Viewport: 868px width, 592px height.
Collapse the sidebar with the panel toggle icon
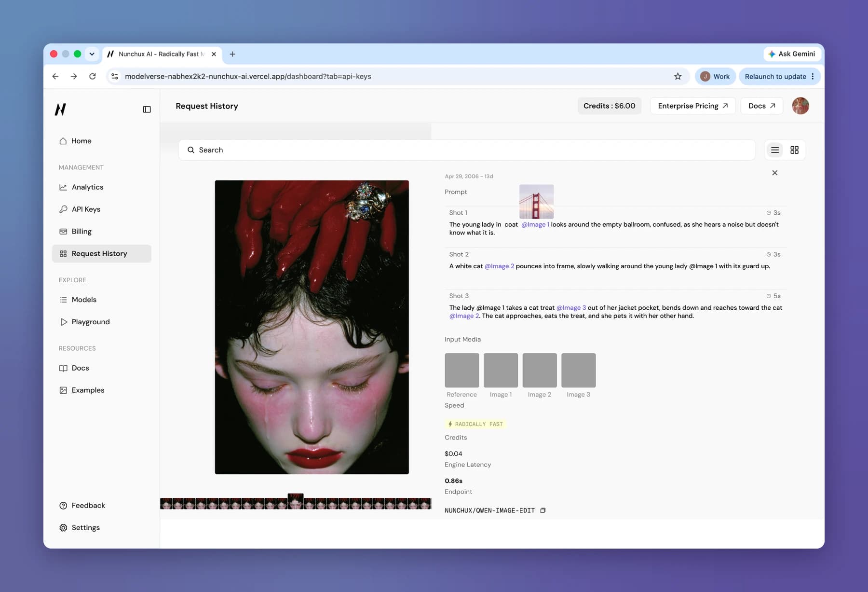147,110
